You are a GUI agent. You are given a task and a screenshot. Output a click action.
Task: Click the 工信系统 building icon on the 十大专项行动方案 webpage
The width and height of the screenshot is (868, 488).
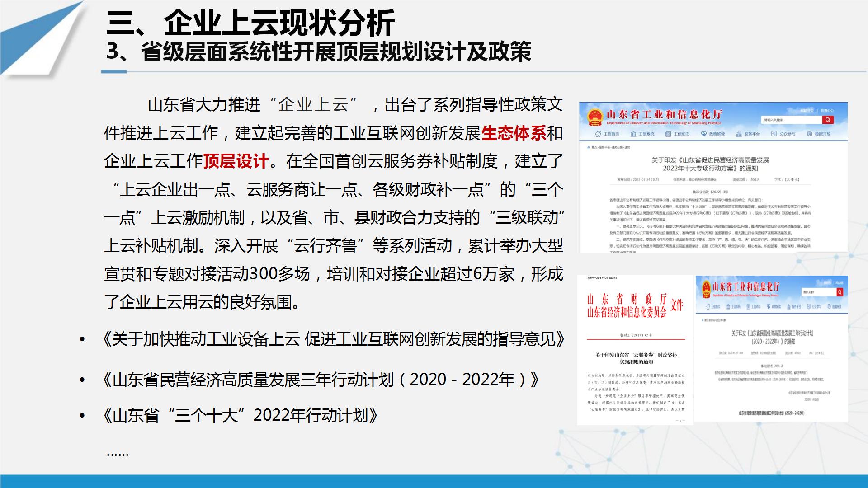coord(633,134)
